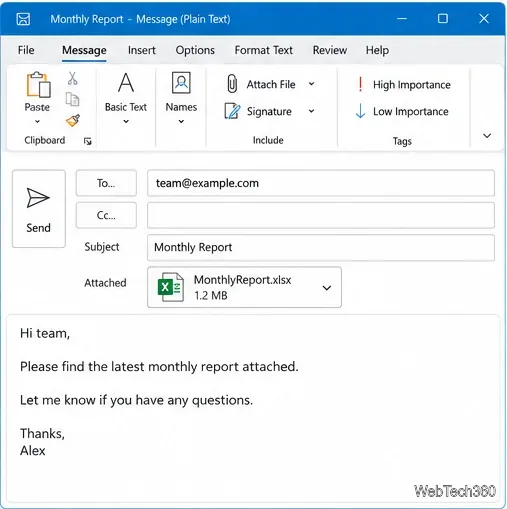Maximize the Monthly Report message window

point(442,18)
